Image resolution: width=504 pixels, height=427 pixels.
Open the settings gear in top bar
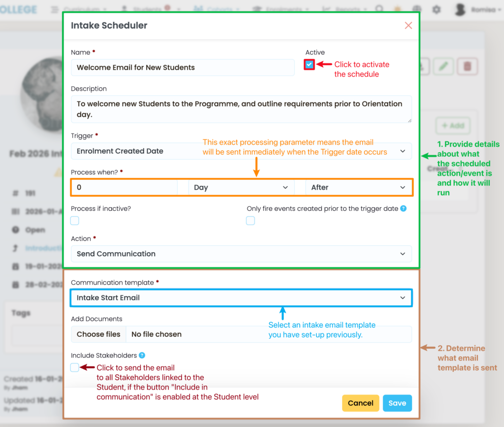tap(436, 9)
